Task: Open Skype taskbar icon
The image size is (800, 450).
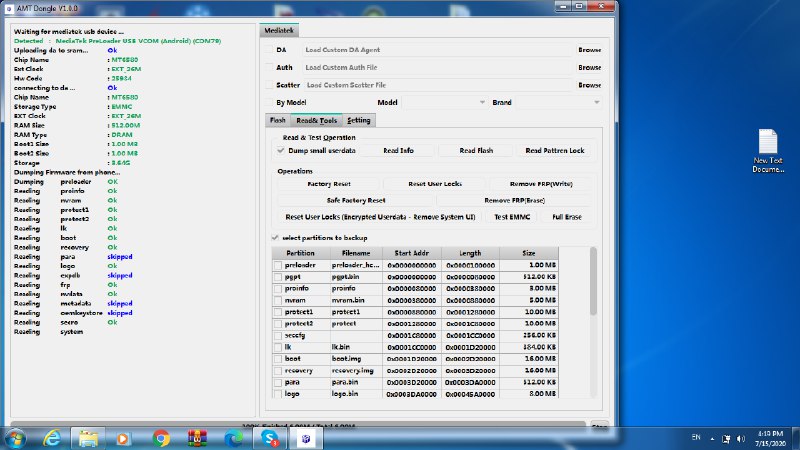Action: [x=270, y=438]
